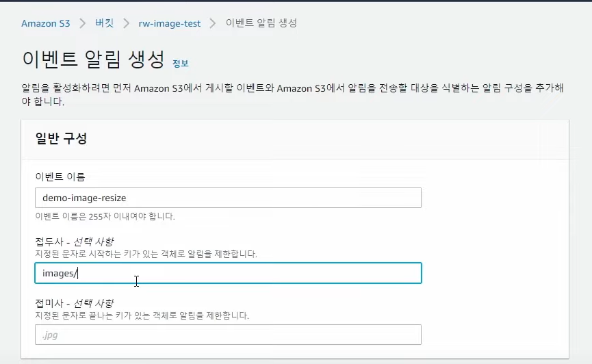This screenshot has height=364, width=592.
Task: Focus the 이벤트 이름 input field
Action: tap(228, 198)
